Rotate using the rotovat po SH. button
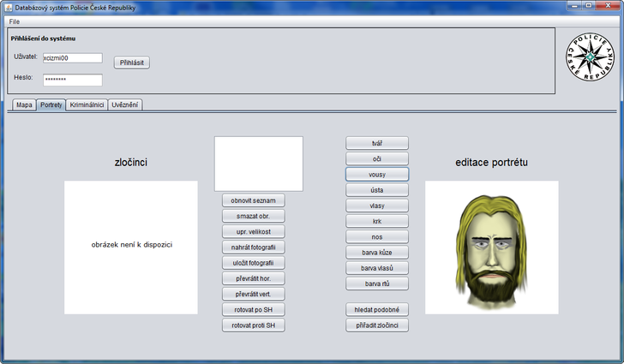This screenshot has height=364, width=624. (x=253, y=309)
